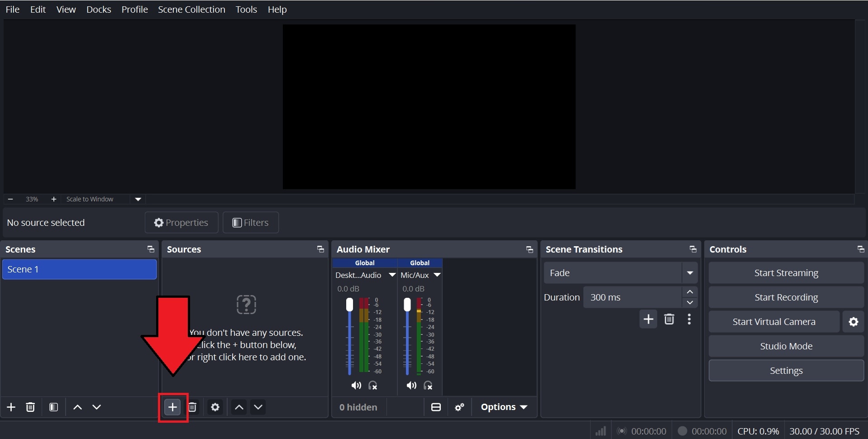
Task: Add a new source with the plus button
Action: (x=172, y=407)
